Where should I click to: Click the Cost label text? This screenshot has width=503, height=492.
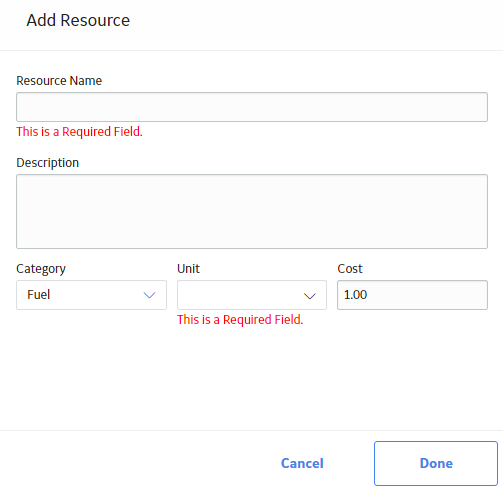350,269
